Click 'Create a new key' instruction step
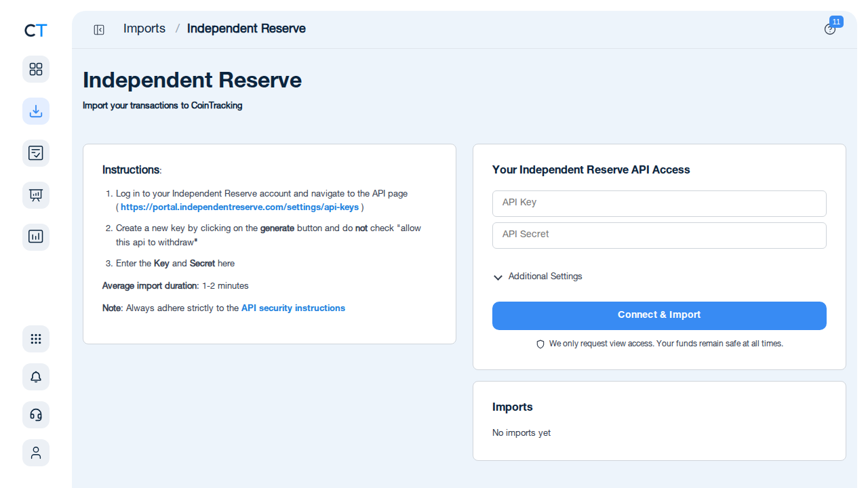 click(x=269, y=235)
